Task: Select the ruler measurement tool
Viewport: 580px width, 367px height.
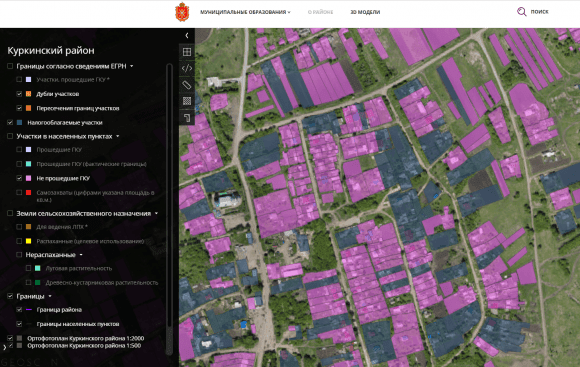Action: pyautogui.click(x=187, y=85)
